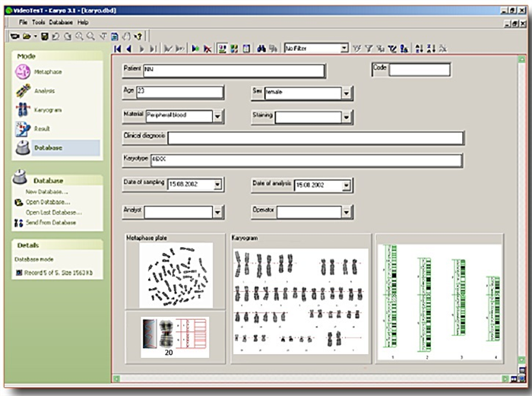Expand the Operator dropdown
532x396 pixels.
point(346,212)
